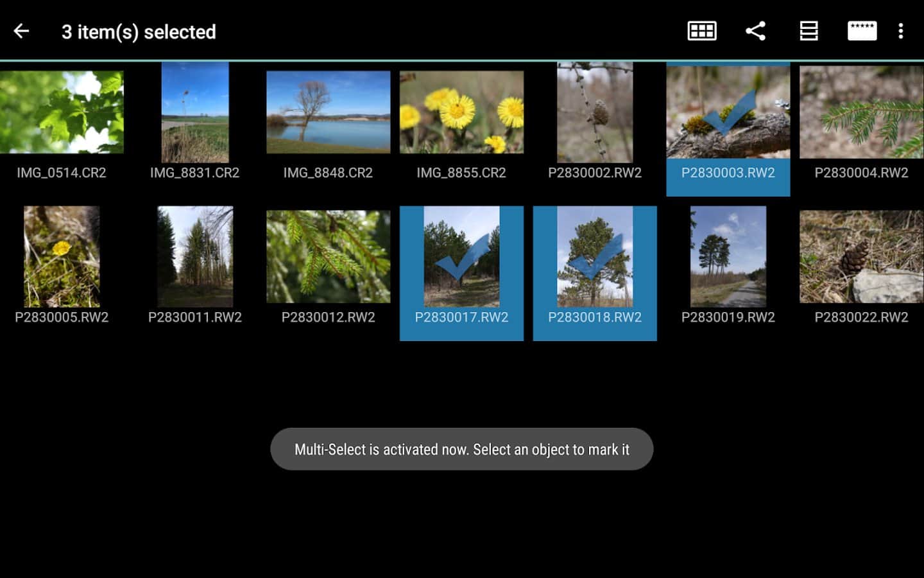Select the P2830004.RW2 fir branch photo
Viewport: 924px width, 578px height.
861,112
